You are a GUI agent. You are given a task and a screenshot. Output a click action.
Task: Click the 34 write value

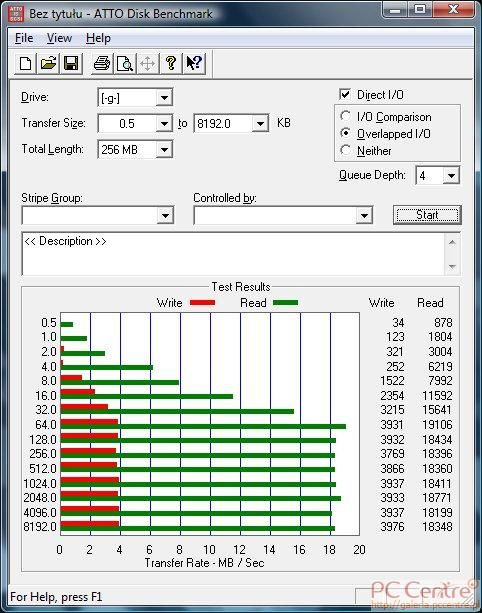tap(398, 323)
